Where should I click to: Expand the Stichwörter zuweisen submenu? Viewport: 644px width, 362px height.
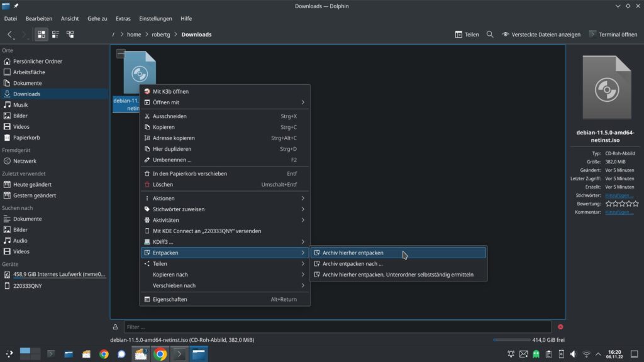225,209
